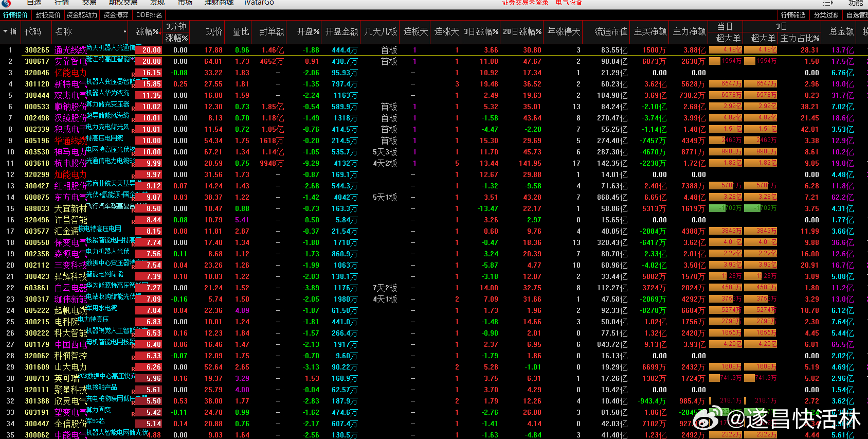Click the 电气设备 sector label

click(x=569, y=3)
